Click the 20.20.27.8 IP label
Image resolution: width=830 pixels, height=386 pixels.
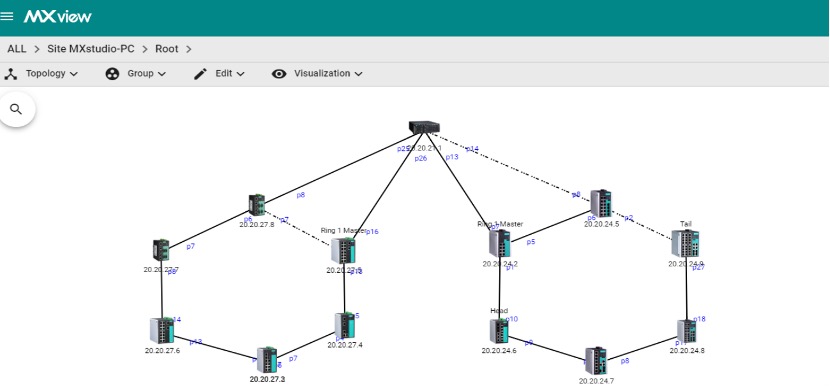(x=257, y=225)
